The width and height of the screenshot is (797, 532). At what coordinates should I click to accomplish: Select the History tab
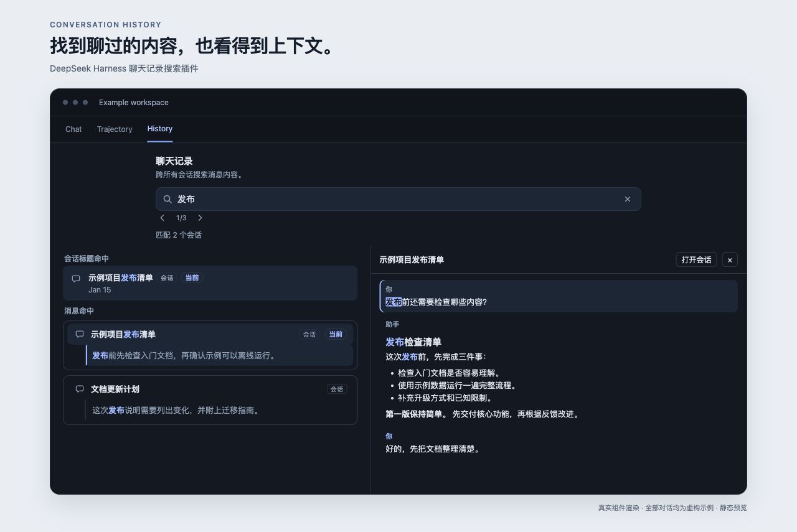coord(160,129)
